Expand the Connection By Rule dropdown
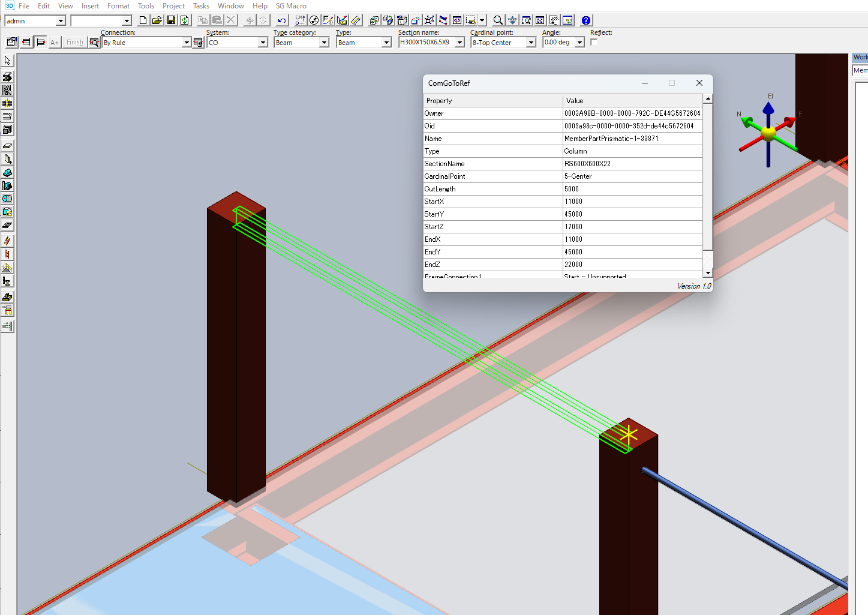Viewport: 868px width, 615px height. tap(187, 43)
